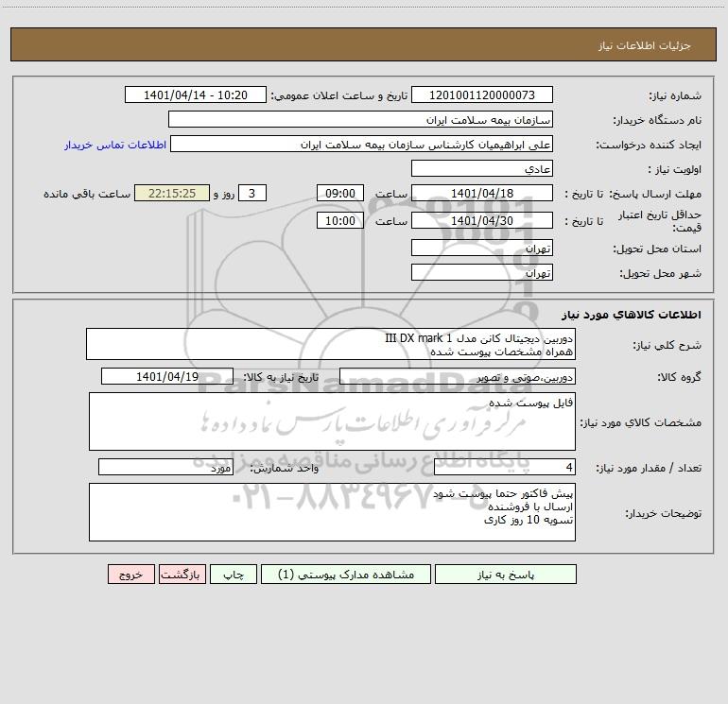Click the remaining time counter 22:15:25
Screen dimensions: 728x704
[x=172, y=193]
